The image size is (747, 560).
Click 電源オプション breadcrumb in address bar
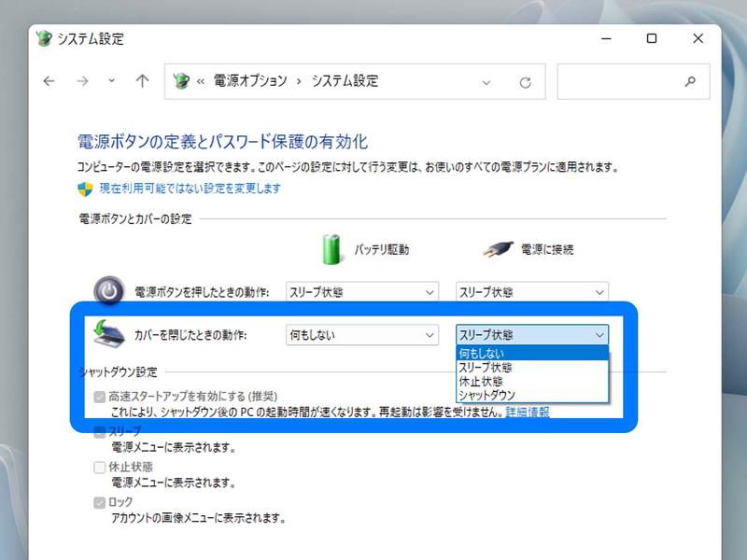tap(250, 81)
